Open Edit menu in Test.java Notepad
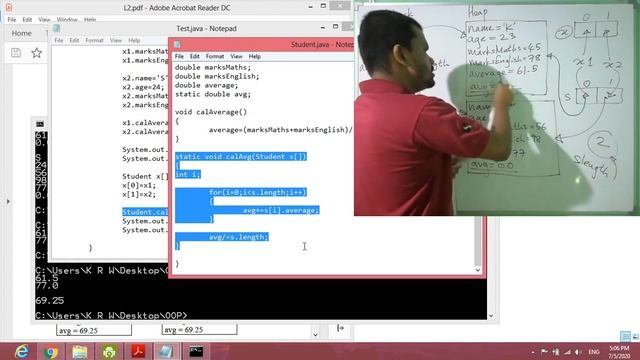 point(74,40)
